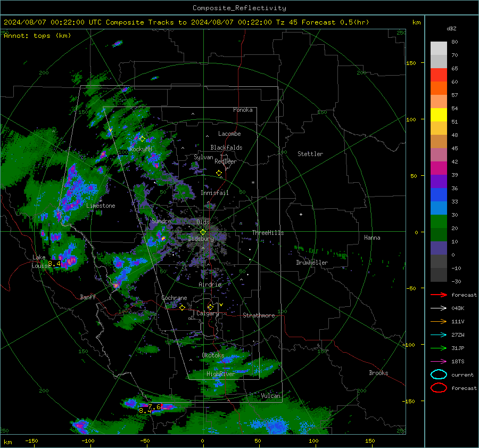Click the Banff city label
Viewport: 479px width, 448px height.
click(88, 297)
